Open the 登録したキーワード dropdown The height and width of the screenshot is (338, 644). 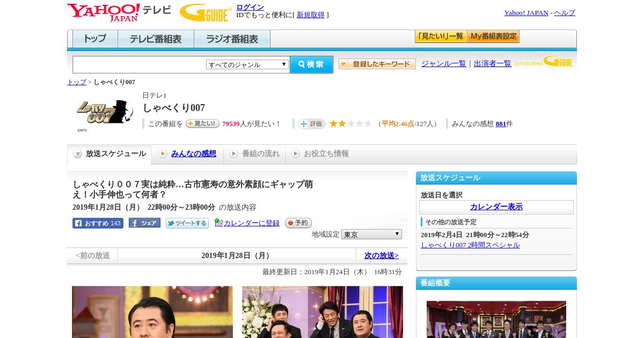tap(377, 64)
